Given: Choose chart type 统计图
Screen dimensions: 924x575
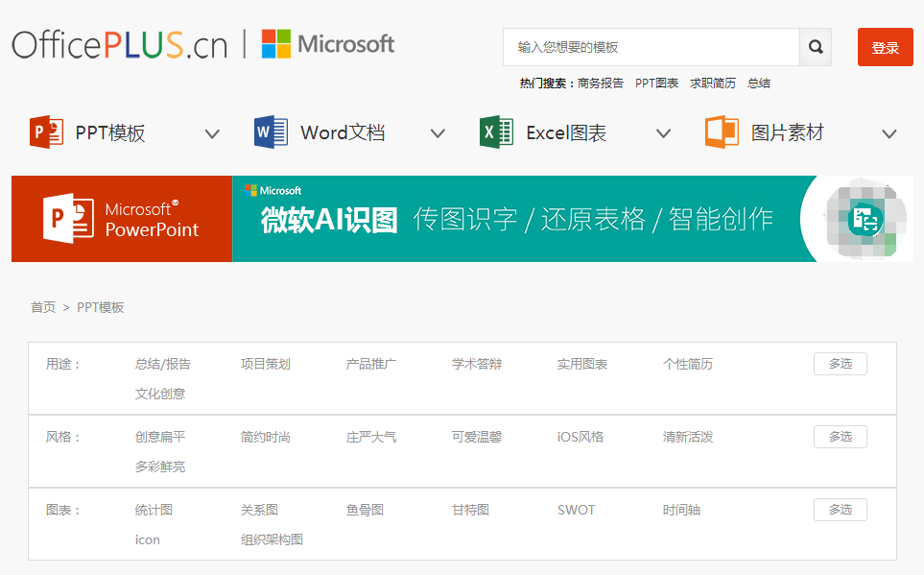Looking at the screenshot, I should click(x=154, y=510).
